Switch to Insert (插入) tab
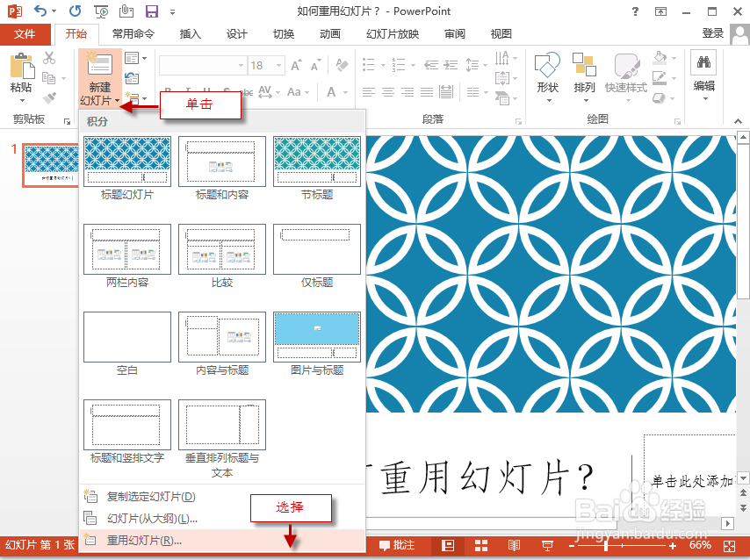 (190, 34)
